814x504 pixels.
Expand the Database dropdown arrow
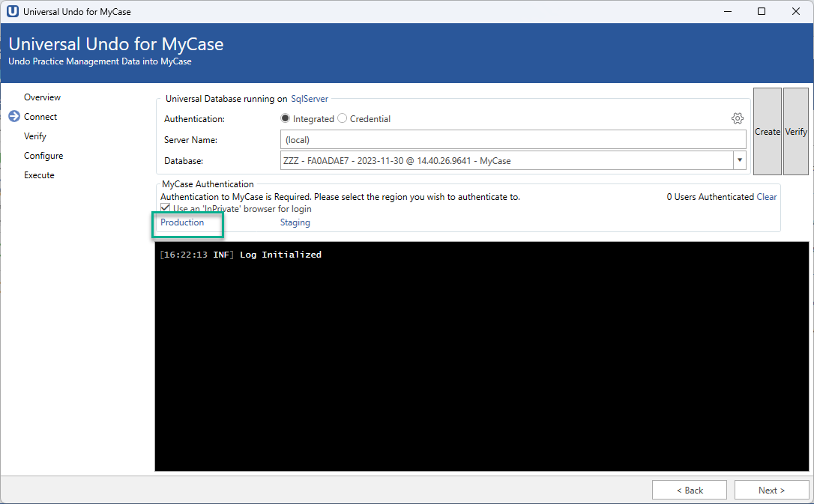[739, 160]
